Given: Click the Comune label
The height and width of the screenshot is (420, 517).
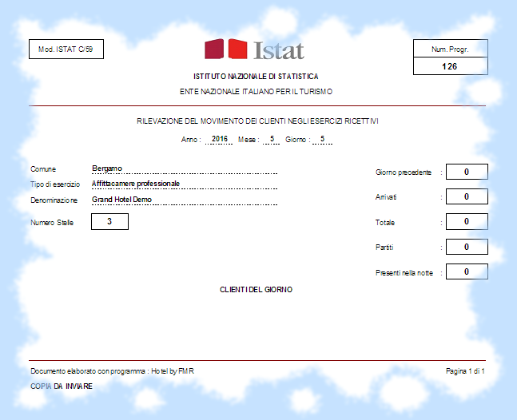Looking at the screenshot, I should [x=43, y=169].
